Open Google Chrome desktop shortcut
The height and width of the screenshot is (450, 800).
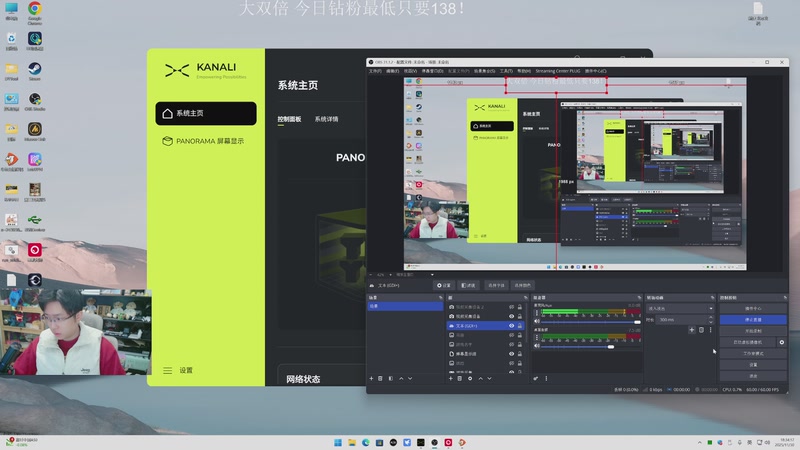point(35,13)
